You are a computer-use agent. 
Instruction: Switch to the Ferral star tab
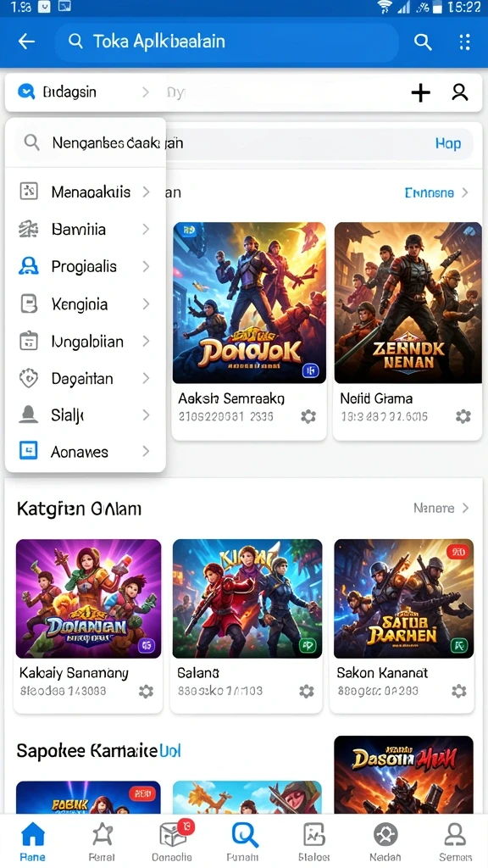[102, 842]
